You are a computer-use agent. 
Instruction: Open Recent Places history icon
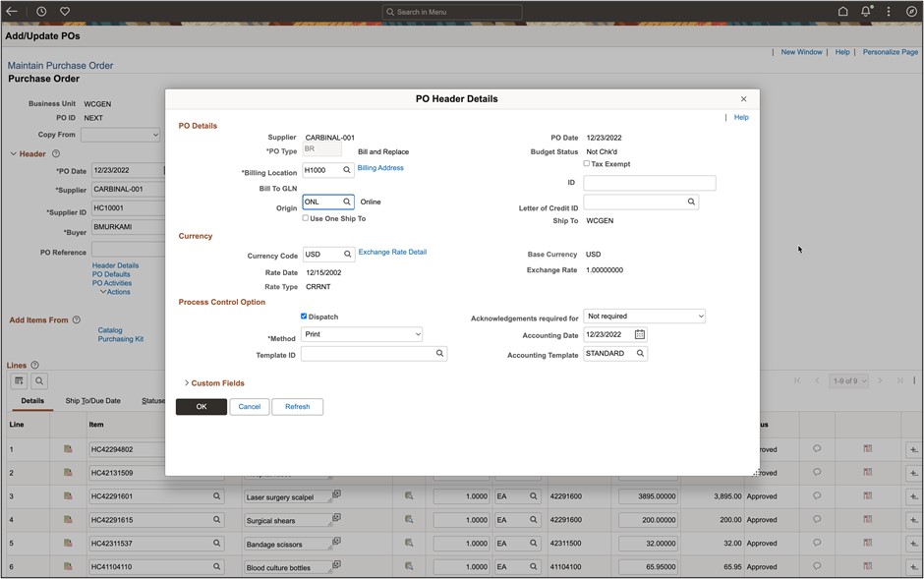40,11
